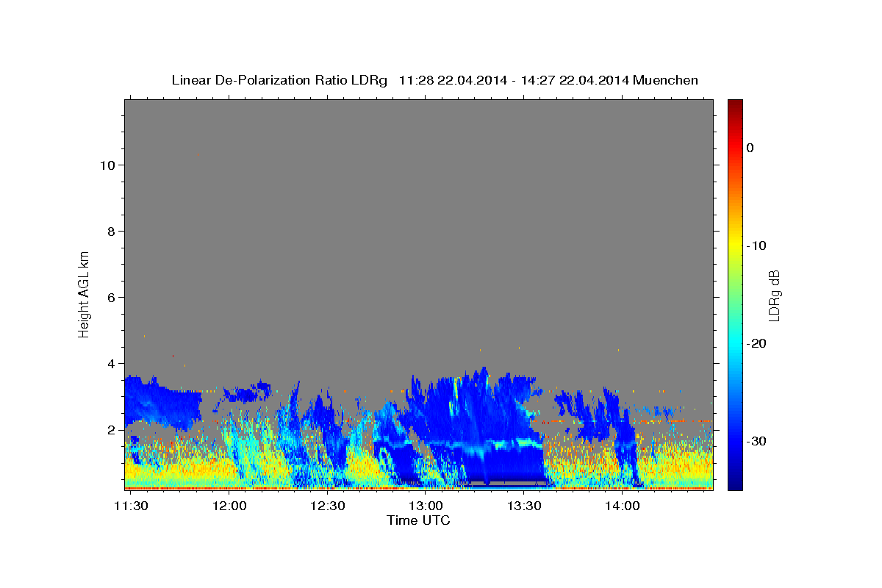The height and width of the screenshot is (588, 882).
Task: Click the 'Time UTC' axis label
Action: (418, 520)
